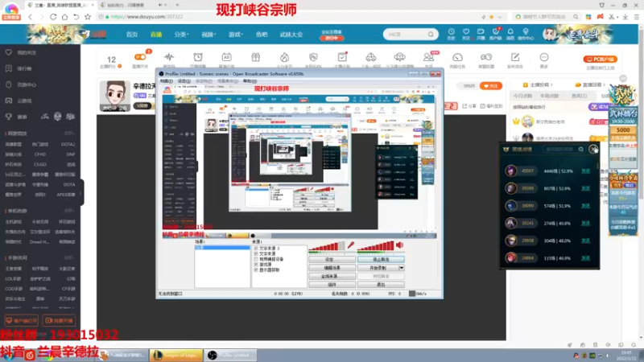Click the orange Follow button beside 39525
The height and width of the screenshot is (362, 644).
coord(491,86)
